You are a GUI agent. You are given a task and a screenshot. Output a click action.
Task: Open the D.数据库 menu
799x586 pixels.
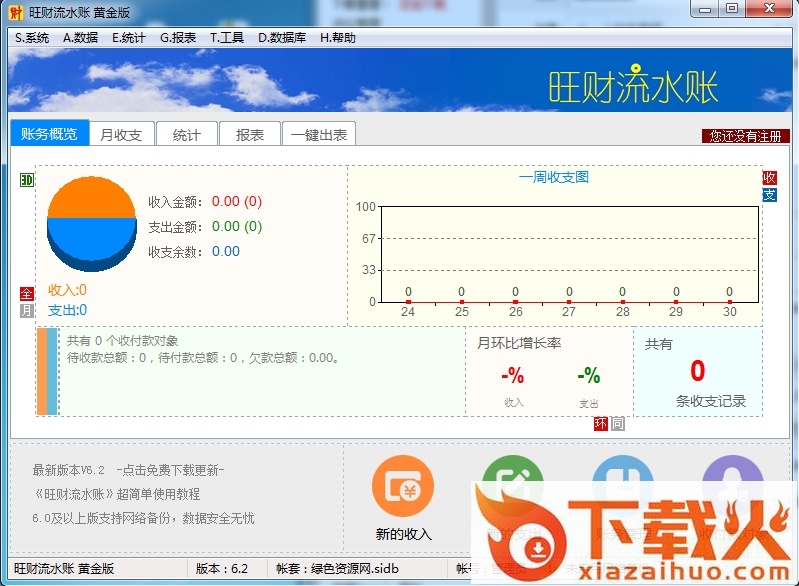(x=282, y=38)
